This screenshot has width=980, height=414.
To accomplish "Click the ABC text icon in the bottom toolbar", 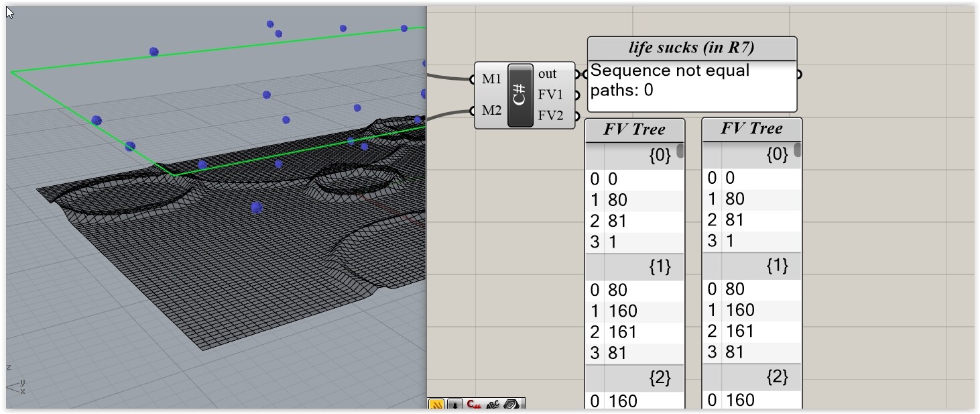I will (x=493, y=405).
